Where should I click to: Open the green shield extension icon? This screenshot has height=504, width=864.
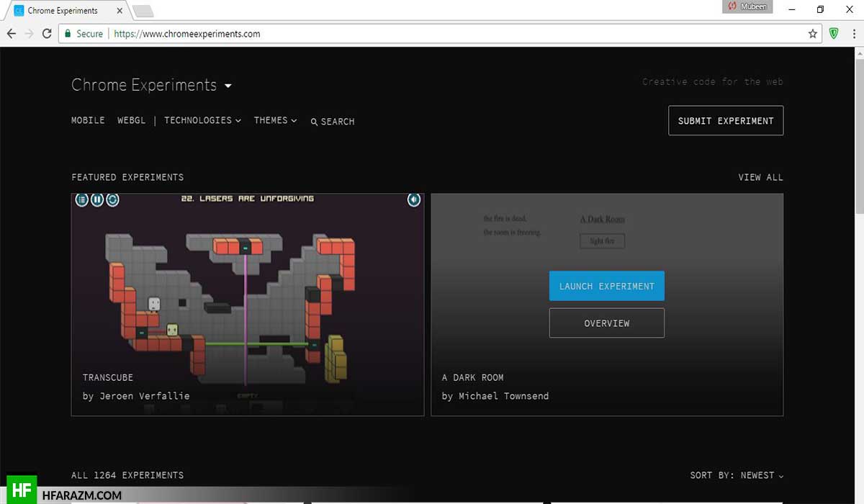pos(834,33)
